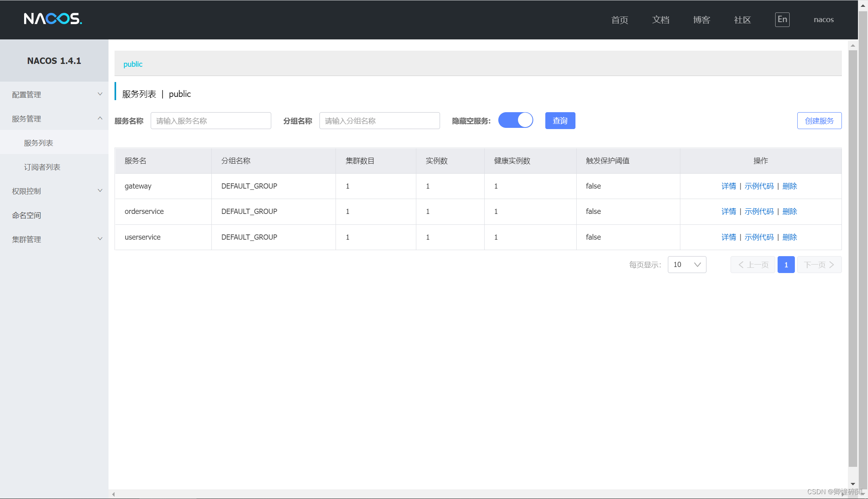The width and height of the screenshot is (868, 499).
Task: Delete the orderservice entry
Action: pos(790,212)
